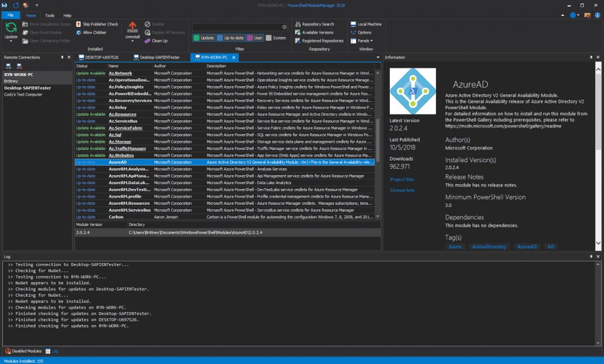Switch to the Tools ribbon tab
Image resolution: width=604 pixels, height=364 pixels.
[50, 15]
